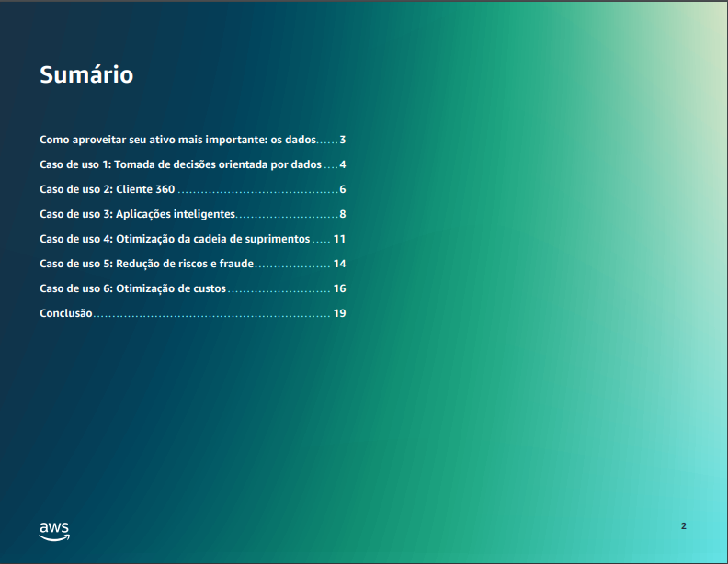Open 'Como aproveitar seu ativo mais importante' entry
Screen dimensions: 728x564
177,141
